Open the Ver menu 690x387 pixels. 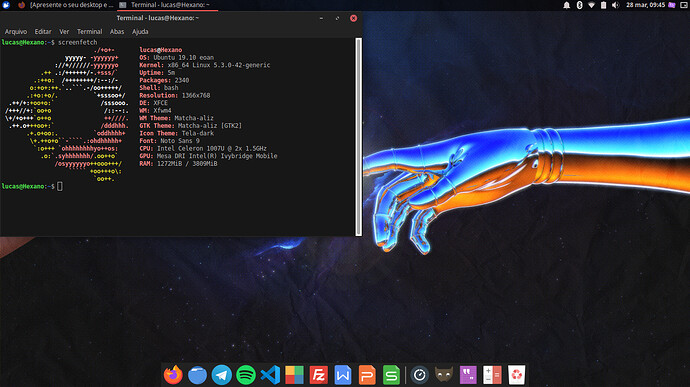tap(64, 32)
